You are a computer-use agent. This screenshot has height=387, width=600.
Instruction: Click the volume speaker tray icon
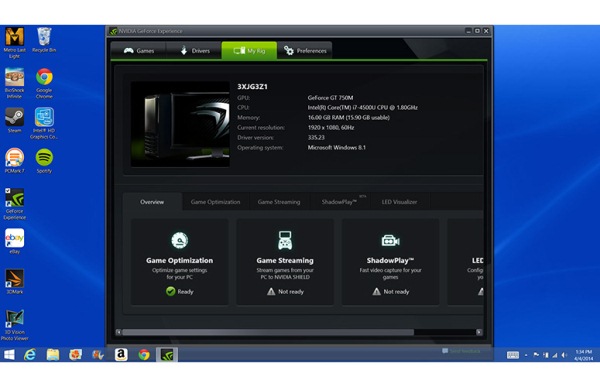pyautogui.click(x=564, y=355)
